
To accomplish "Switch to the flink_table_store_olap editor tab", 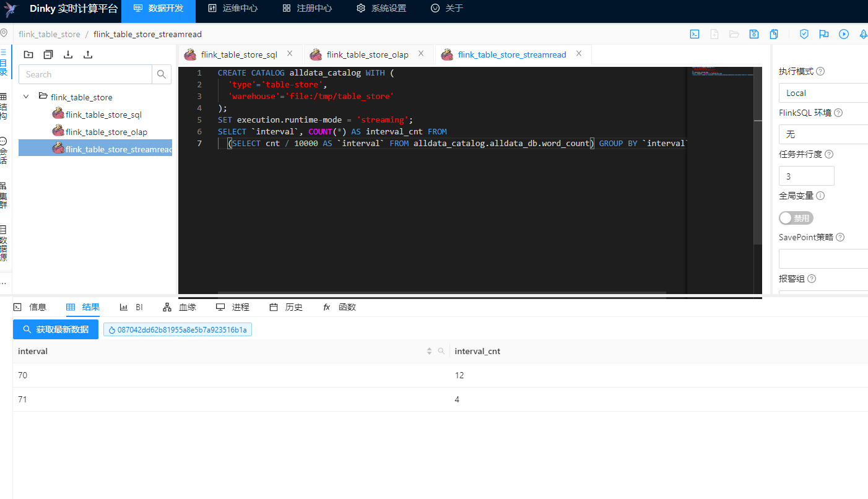I will click(x=367, y=54).
